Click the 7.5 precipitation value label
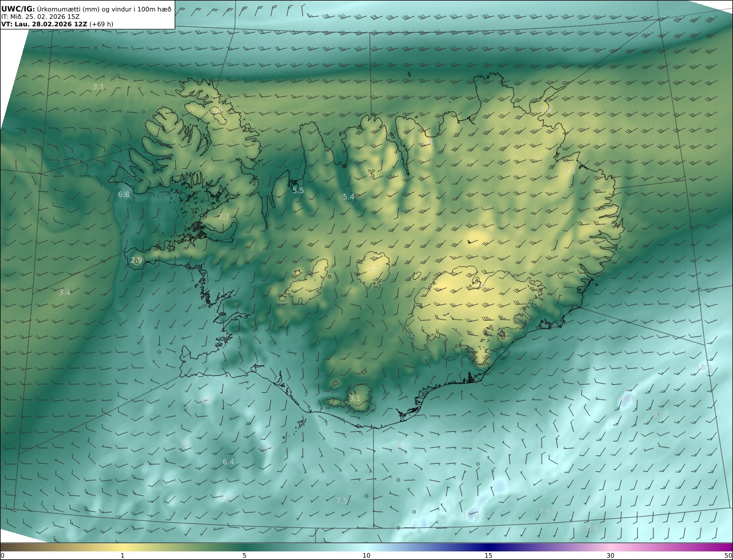The image size is (733, 560). (342, 501)
